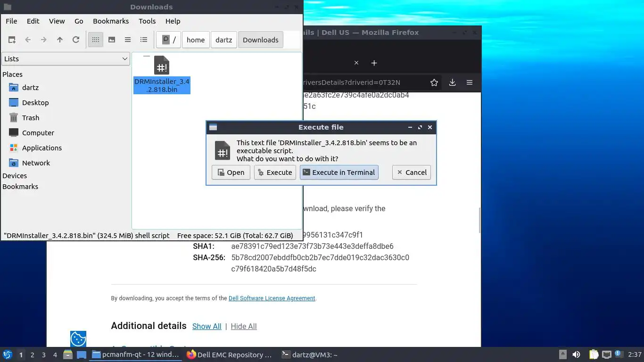The image size is (644, 362).
Task: Click the cookie preferences icon on Dell page
Action: click(78, 338)
